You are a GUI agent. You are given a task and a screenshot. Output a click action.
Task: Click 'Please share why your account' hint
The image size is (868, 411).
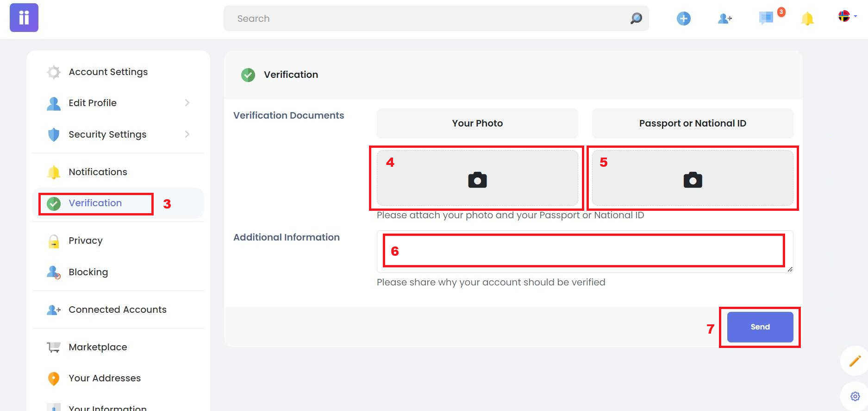point(491,282)
